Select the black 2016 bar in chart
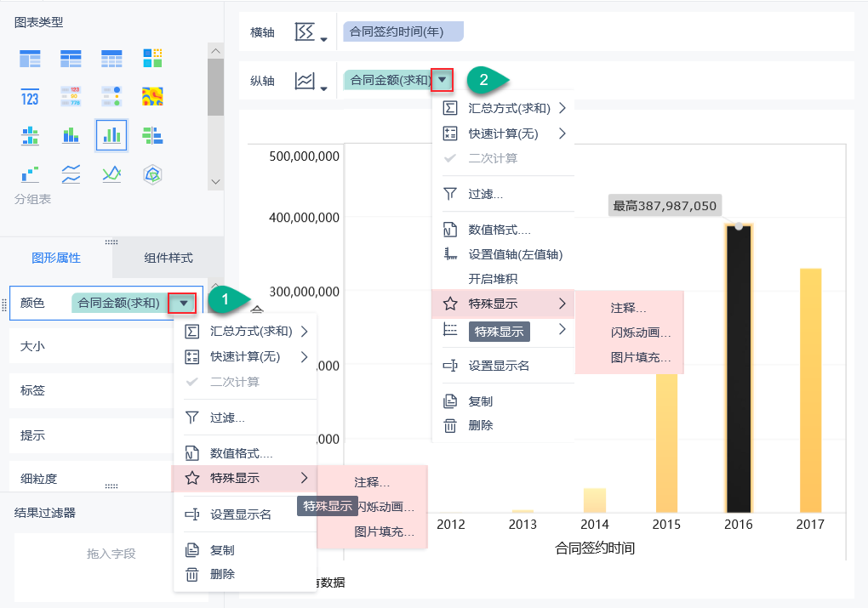Image resolution: width=868 pixels, height=608 pixels. point(739,368)
